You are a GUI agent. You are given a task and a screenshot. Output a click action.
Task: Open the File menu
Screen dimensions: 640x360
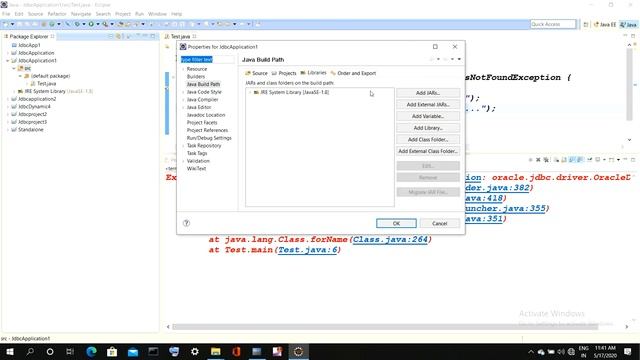pyautogui.click(x=6, y=14)
